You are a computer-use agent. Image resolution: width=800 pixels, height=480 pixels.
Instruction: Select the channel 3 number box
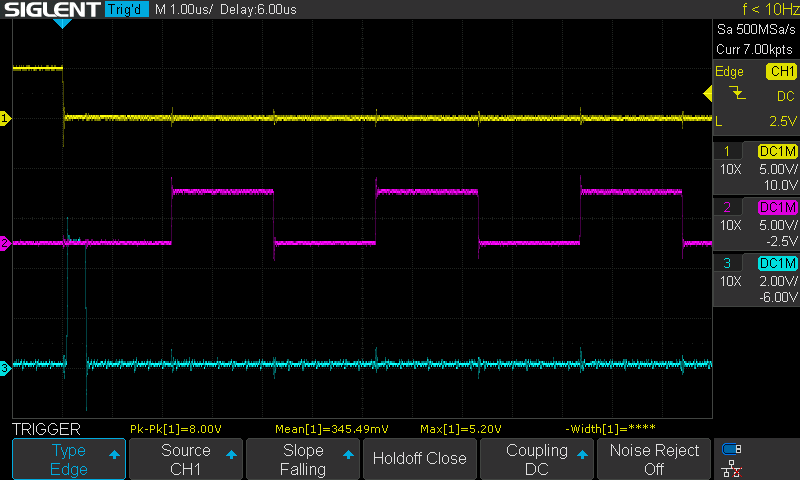[727, 263]
